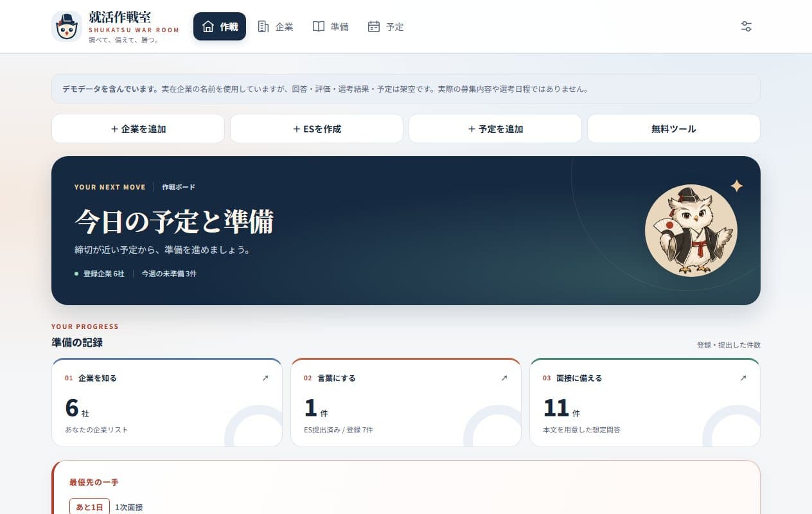Click the あと1日 deadline badge
812x514 pixels.
click(90, 507)
